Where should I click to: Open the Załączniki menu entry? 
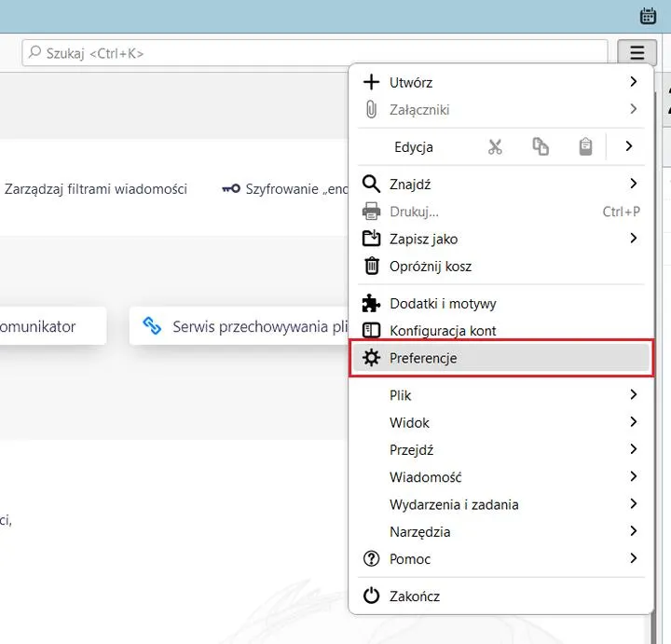[501, 110]
